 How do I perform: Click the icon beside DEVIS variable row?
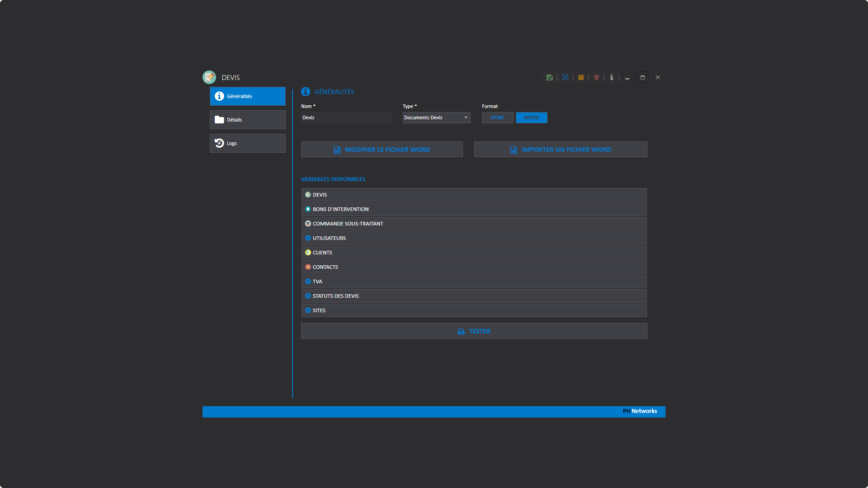pyautogui.click(x=308, y=195)
